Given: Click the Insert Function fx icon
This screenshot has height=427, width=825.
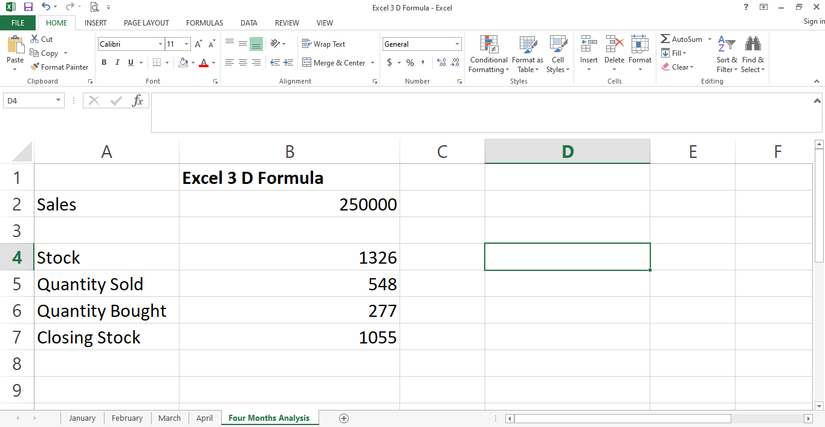Looking at the screenshot, I should pyautogui.click(x=137, y=101).
